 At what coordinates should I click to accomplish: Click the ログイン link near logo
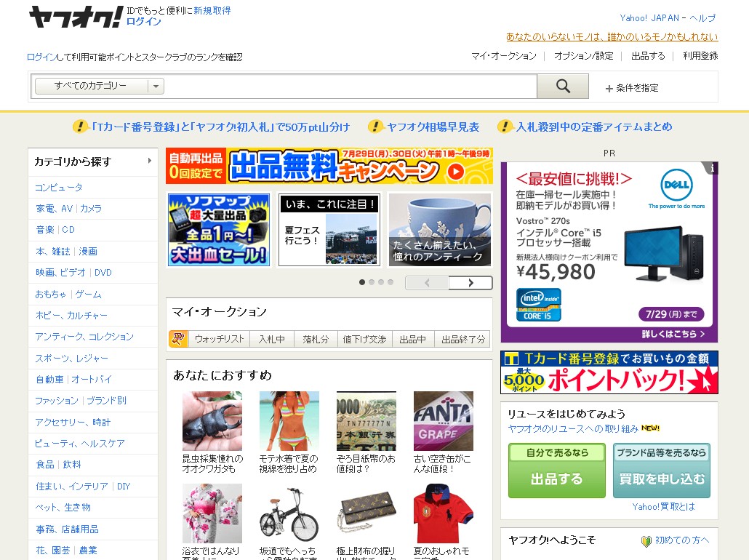[144, 22]
